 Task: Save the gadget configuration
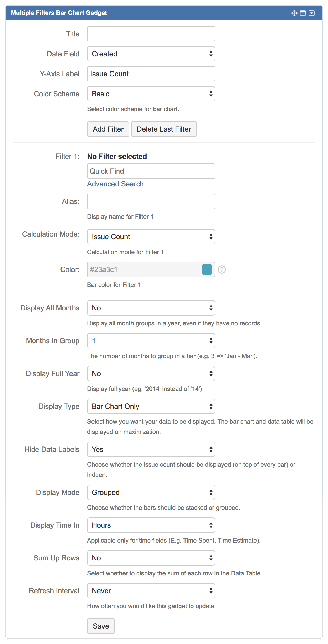tap(101, 626)
